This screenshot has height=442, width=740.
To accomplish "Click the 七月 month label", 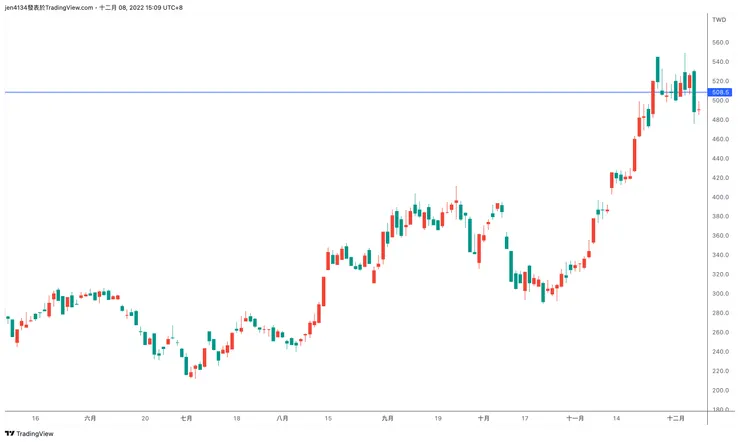I will (x=186, y=418).
